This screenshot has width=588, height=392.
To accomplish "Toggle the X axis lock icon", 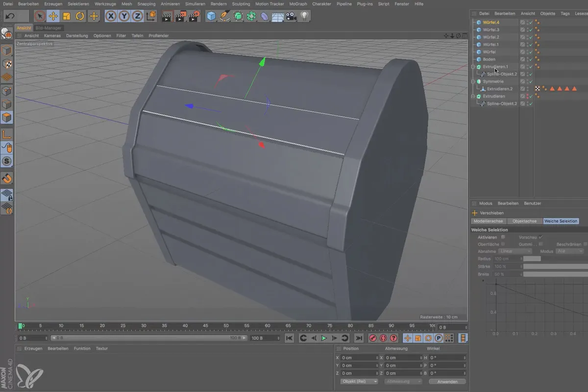I will (111, 16).
